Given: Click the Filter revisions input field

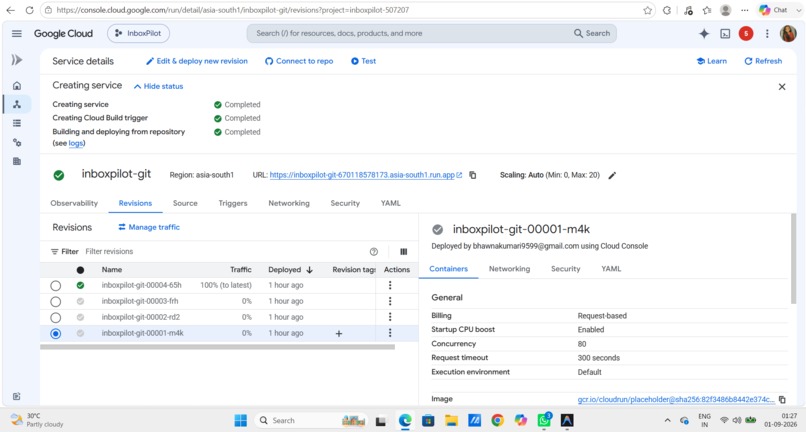Looking at the screenshot, I should pos(224,251).
